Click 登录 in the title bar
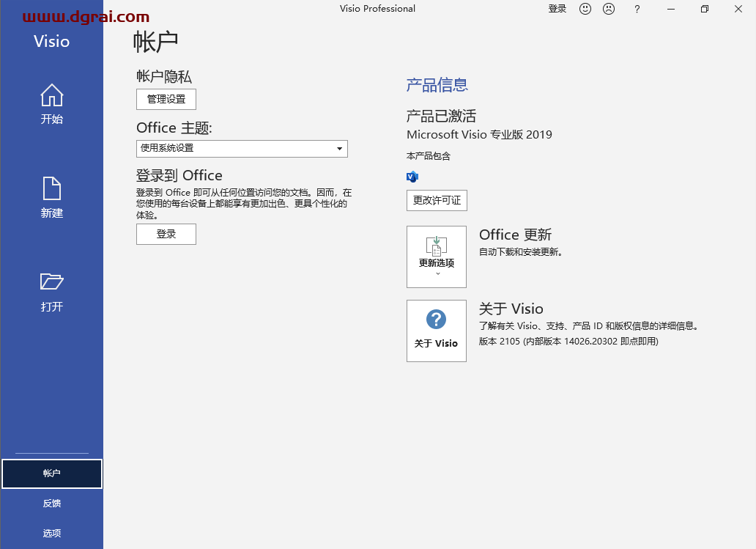Screen dimensions: 756x549 pyautogui.click(x=557, y=9)
